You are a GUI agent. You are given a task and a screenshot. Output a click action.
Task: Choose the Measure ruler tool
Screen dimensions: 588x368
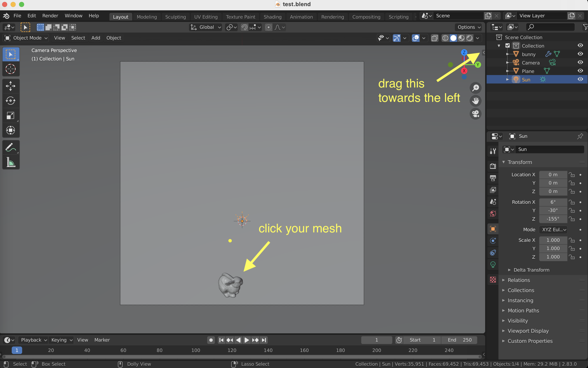[x=11, y=162]
